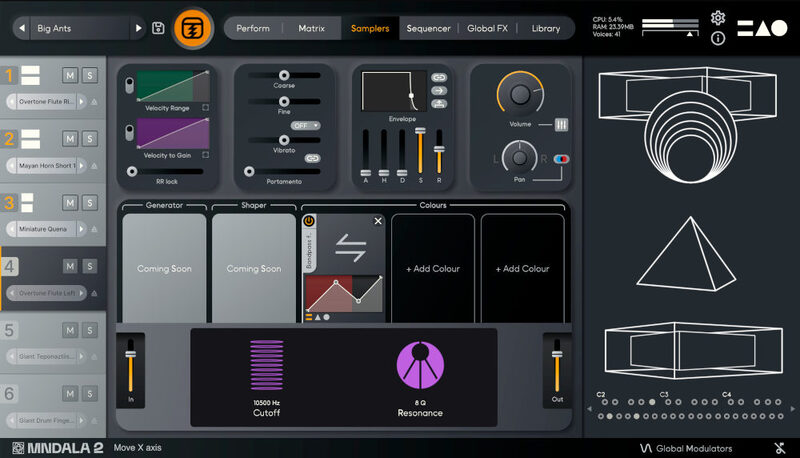Click the top-right shapes logo
The image size is (800, 458).
tap(762, 28)
